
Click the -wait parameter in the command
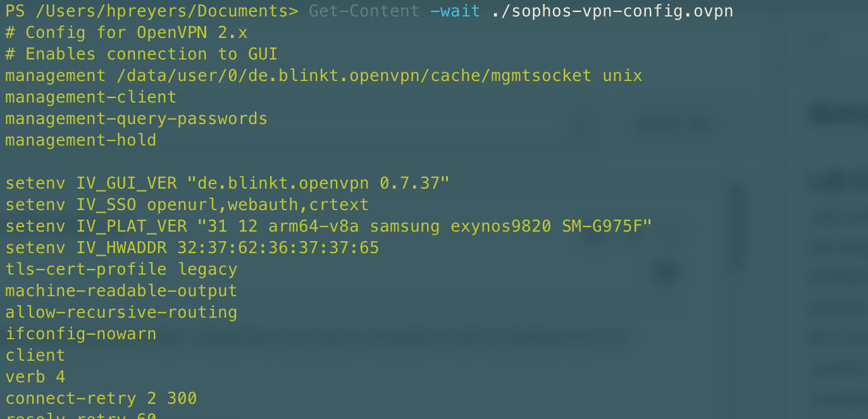[x=455, y=11]
